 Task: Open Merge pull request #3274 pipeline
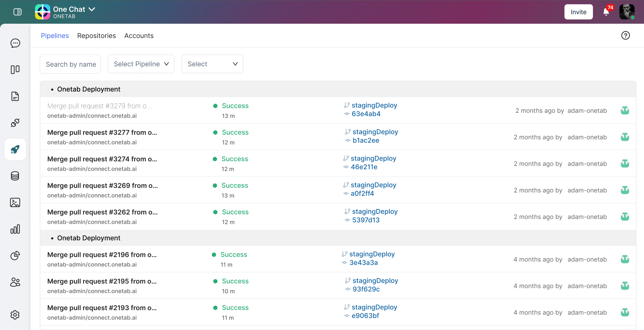(102, 159)
